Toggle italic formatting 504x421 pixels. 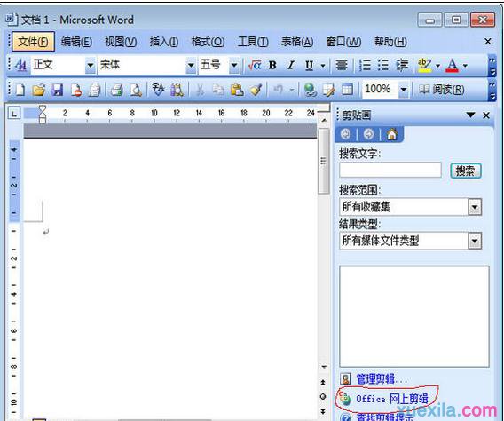tap(291, 66)
